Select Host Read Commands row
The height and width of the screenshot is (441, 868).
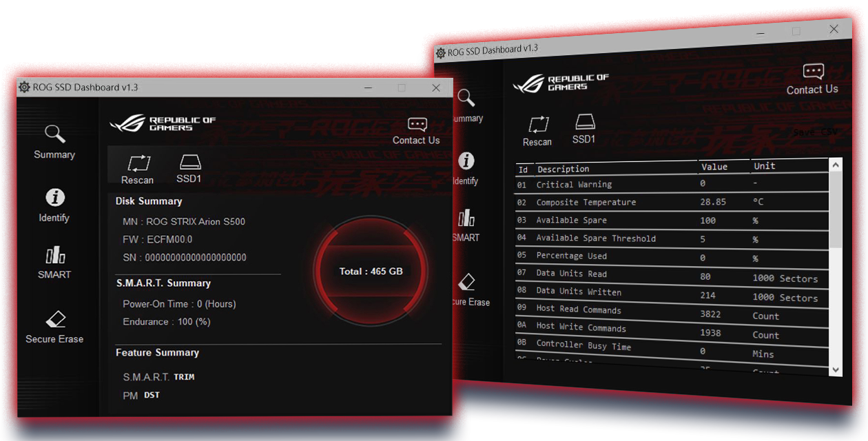coord(672,312)
